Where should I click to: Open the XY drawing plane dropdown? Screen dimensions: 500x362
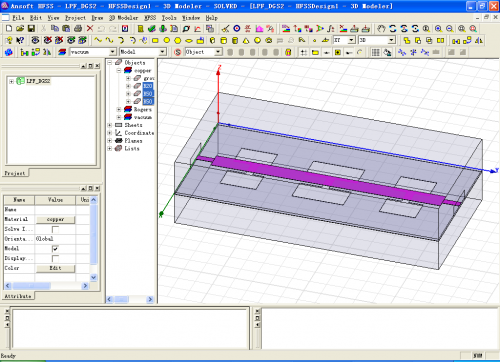coord(352,40)
